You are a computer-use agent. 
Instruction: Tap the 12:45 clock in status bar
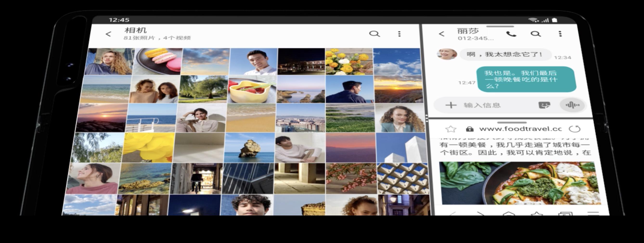119,20
